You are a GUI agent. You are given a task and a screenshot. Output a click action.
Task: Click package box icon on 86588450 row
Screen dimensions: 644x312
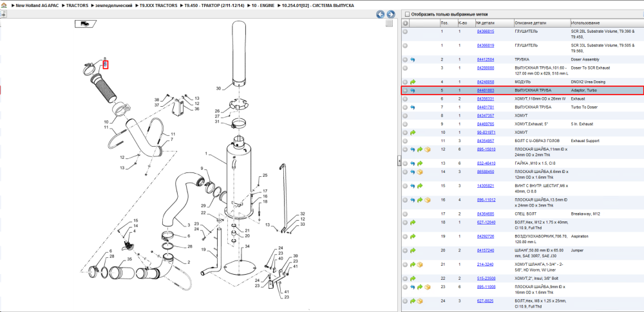(x=420, y=172)
